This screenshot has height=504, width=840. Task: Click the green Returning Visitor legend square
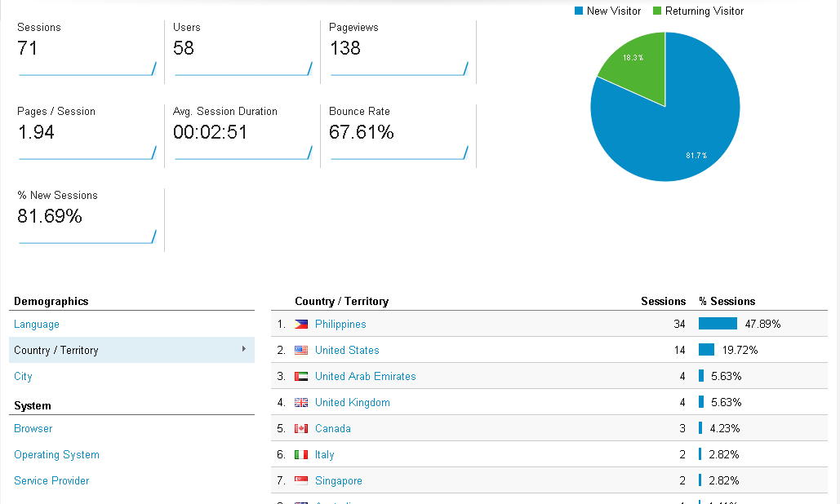tap(657, 11)
